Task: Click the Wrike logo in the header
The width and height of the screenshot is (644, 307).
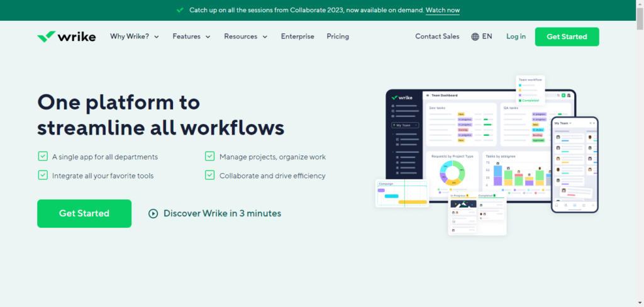Action: 66,36
